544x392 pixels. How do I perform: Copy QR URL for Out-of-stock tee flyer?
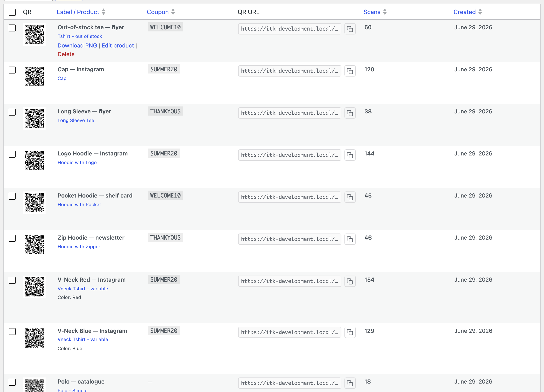coord(350,29)
